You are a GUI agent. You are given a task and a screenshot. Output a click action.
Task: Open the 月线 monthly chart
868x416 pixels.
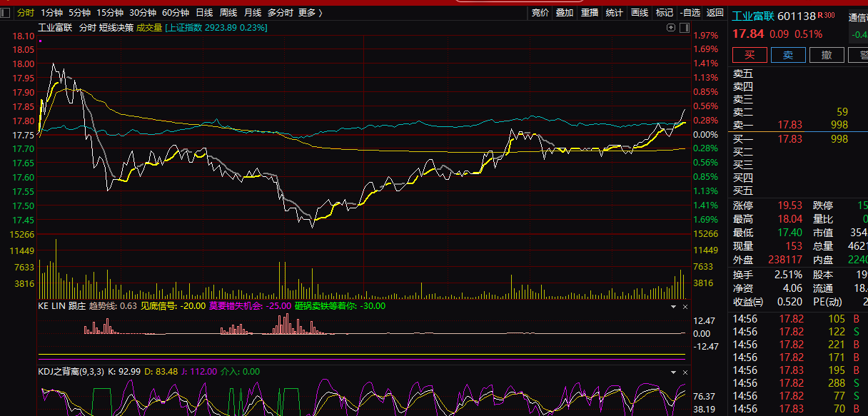coord(253,13)
